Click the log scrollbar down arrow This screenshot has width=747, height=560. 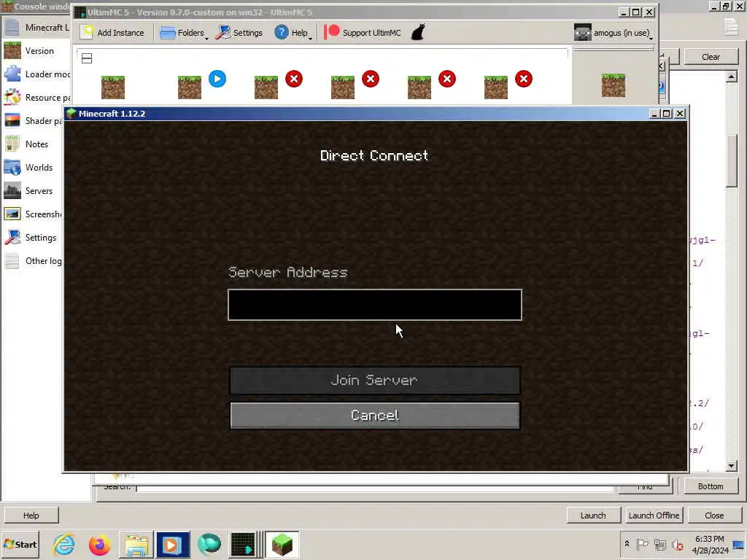point(732,466)
